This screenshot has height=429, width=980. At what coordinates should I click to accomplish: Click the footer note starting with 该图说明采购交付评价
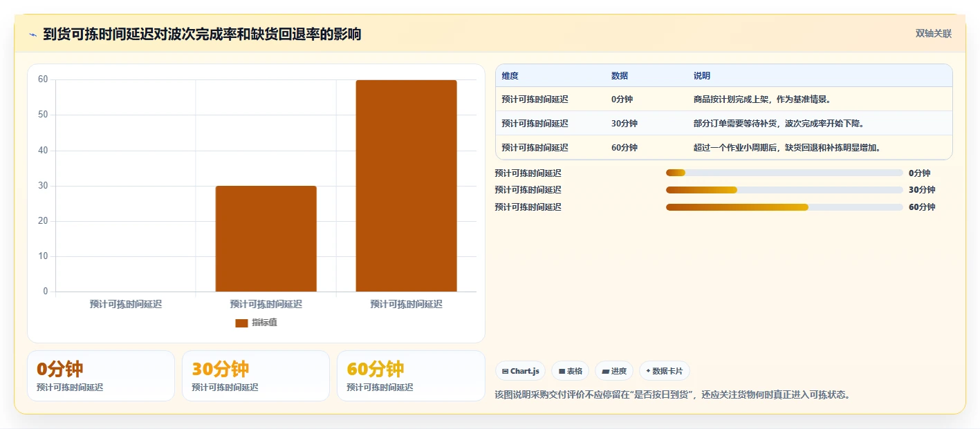(672, 395)
